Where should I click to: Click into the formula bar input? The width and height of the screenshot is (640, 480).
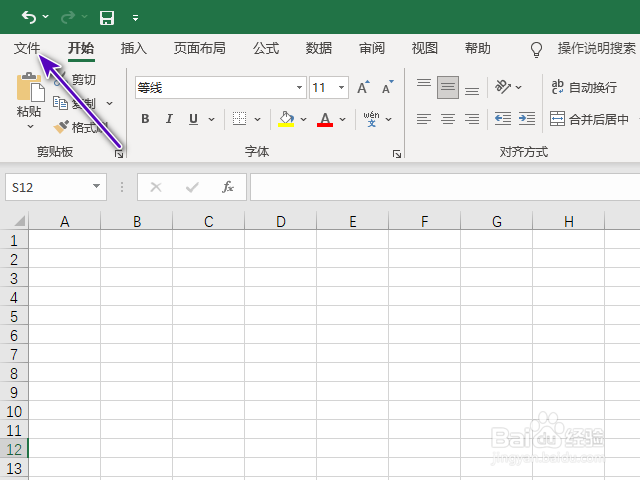click(x=445, y=187)
